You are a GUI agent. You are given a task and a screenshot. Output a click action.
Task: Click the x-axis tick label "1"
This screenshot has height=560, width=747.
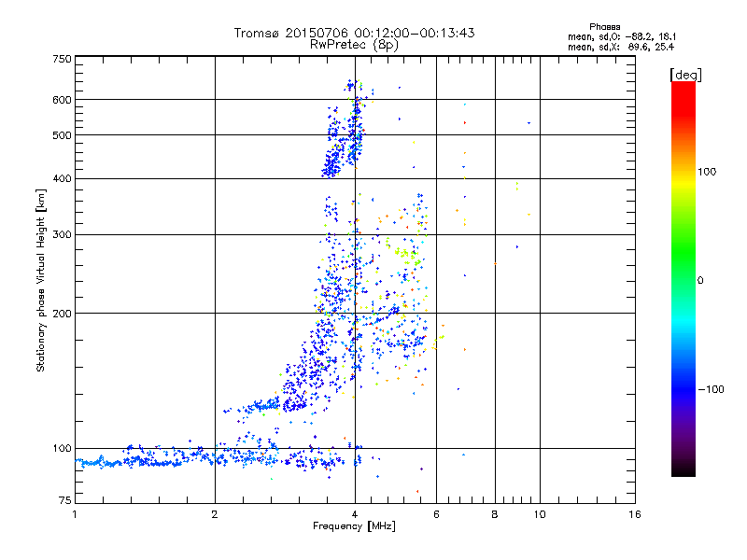(x=75, y=514)
